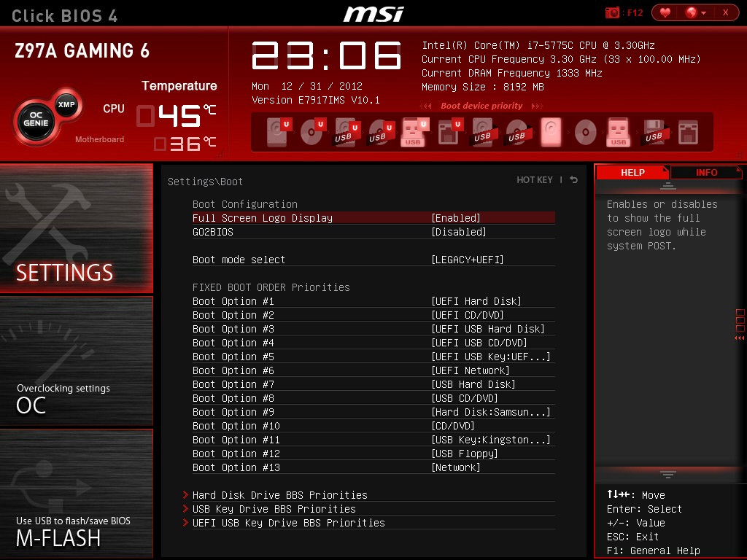Click the back arrow next to HOT KEY

[x=573, y=179]
